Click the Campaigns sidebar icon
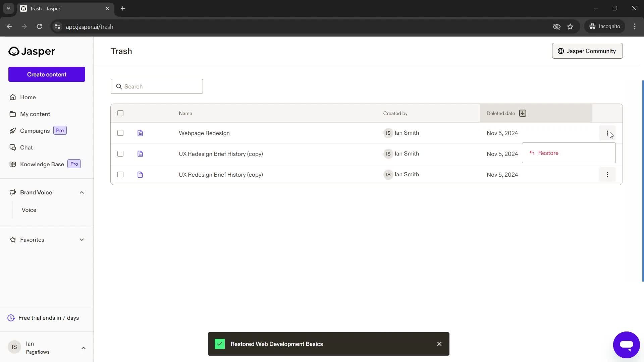 (12, 130)
